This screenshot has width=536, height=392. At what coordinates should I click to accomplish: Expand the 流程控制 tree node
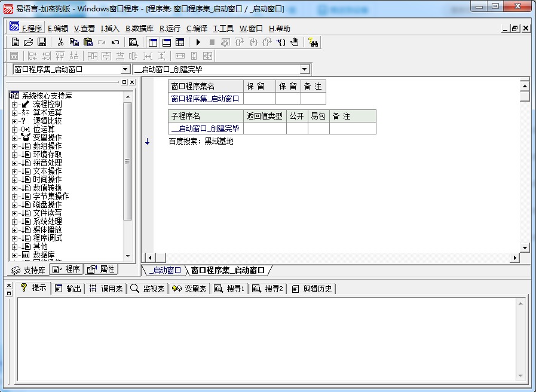coord(15,104)
